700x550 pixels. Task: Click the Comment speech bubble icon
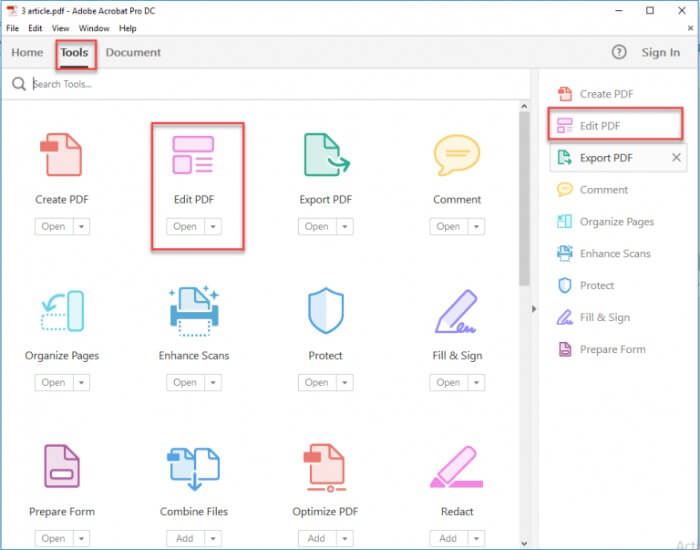456,156
